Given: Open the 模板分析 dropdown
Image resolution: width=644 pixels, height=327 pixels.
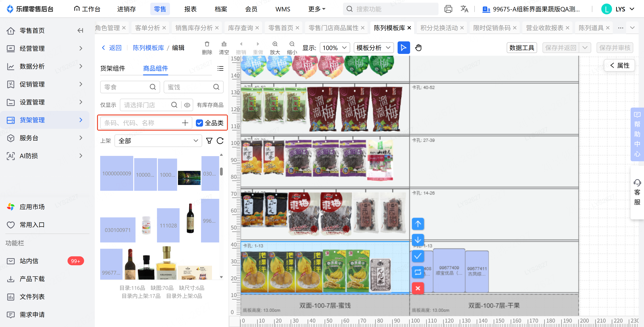Looking at the screenshot, I should tap(373, 47).
